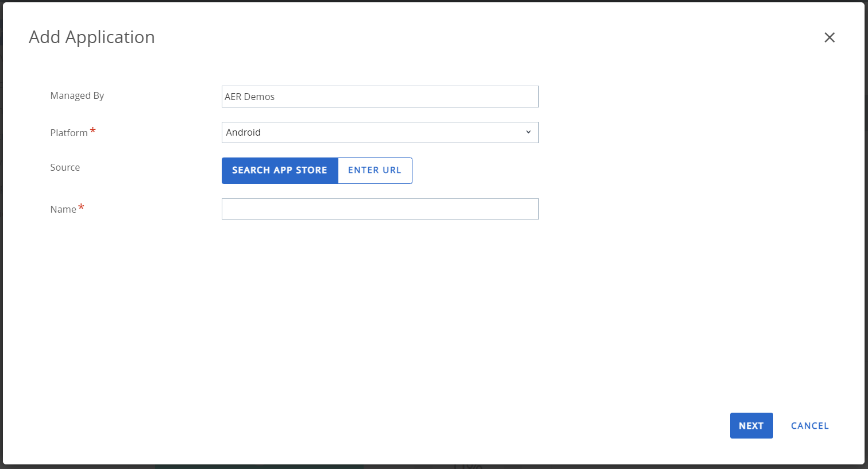Focus the Name text field
The image size is (868, 469).
click(x=380, y=209)
